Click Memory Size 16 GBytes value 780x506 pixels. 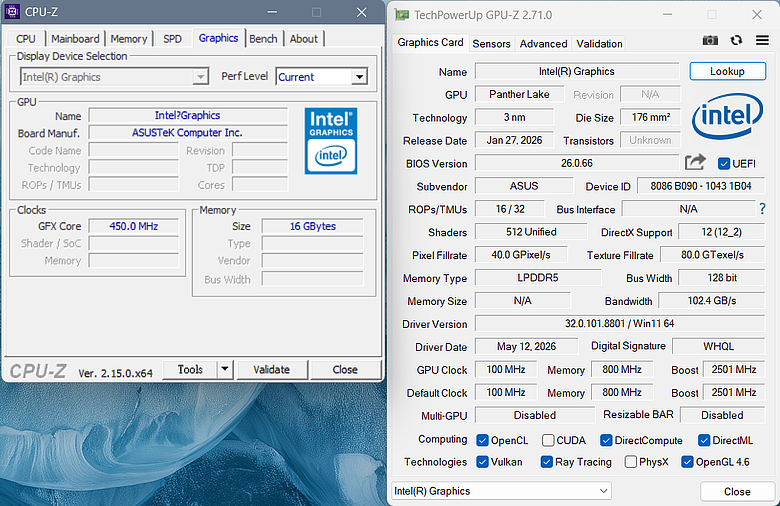pyautogui.click(x=313, y=226)
